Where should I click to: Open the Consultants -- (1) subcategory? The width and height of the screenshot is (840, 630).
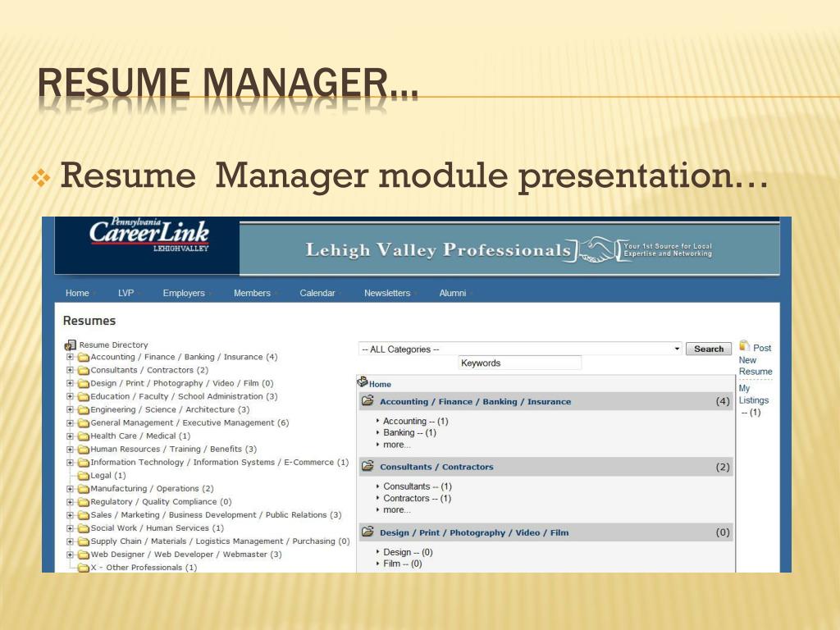click(418, 486)
